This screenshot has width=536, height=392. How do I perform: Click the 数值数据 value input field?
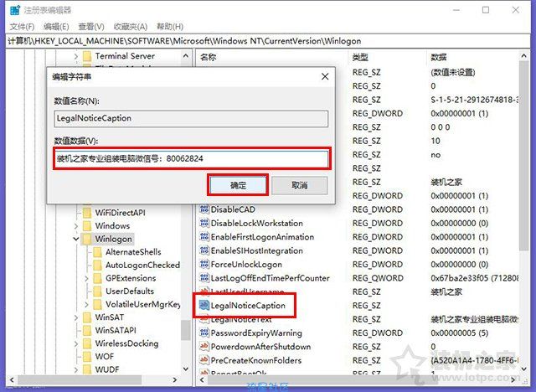coord(192,158)
